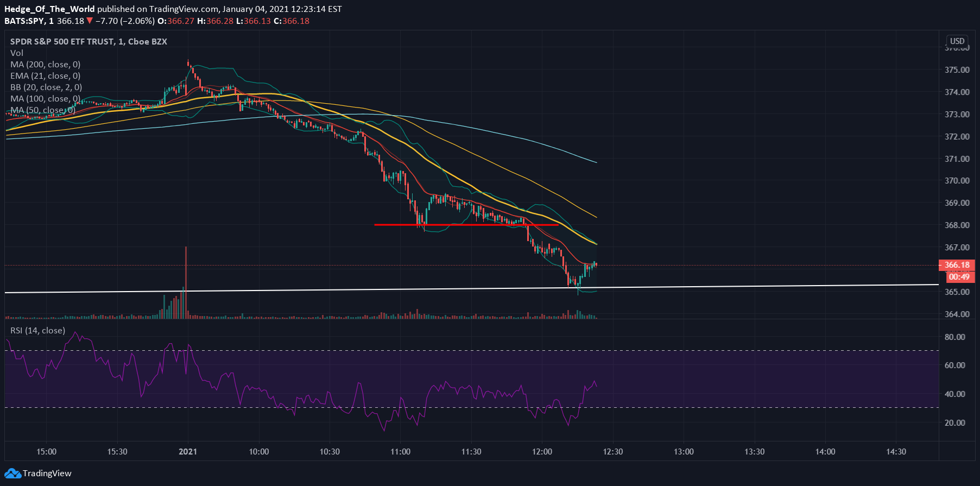Viewport: 980px width, 486px height.
Task: Click the 368.00 price axis label
Action: pos(957,225)
